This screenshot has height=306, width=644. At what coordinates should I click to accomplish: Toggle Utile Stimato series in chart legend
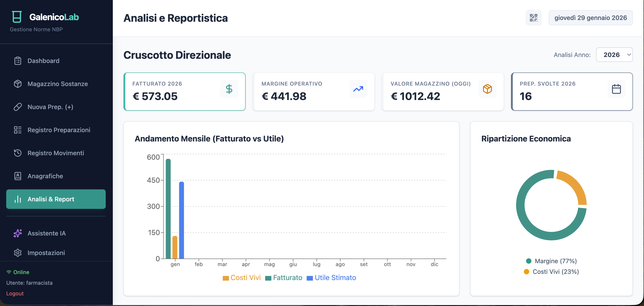tap(331, 278)
